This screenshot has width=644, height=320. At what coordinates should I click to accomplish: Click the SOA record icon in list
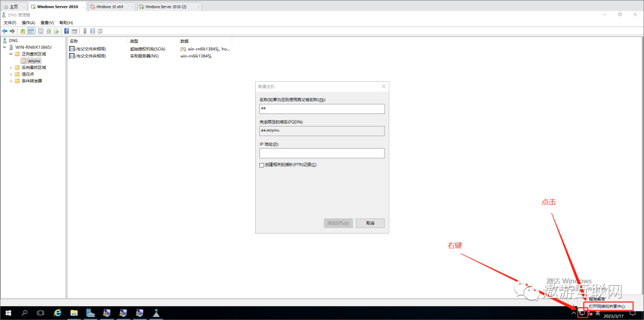point(72,49)
